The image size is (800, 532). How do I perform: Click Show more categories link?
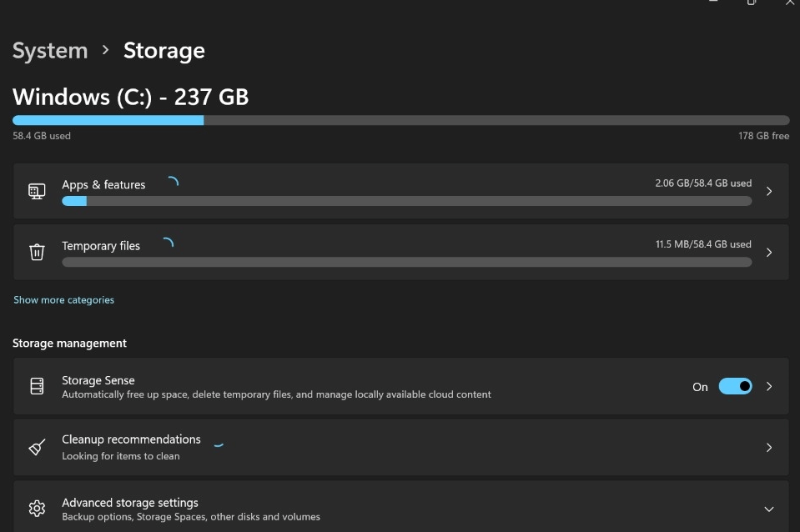tap(63, 300)
